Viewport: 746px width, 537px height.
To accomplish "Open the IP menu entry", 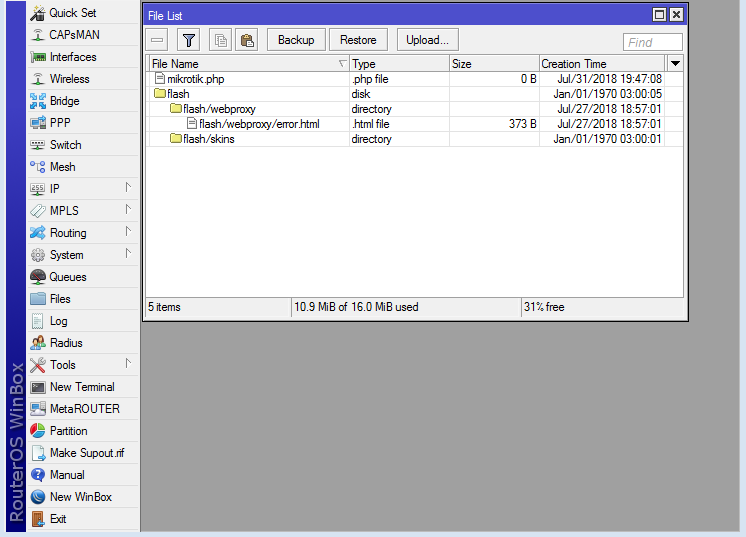I will [83, 189].
